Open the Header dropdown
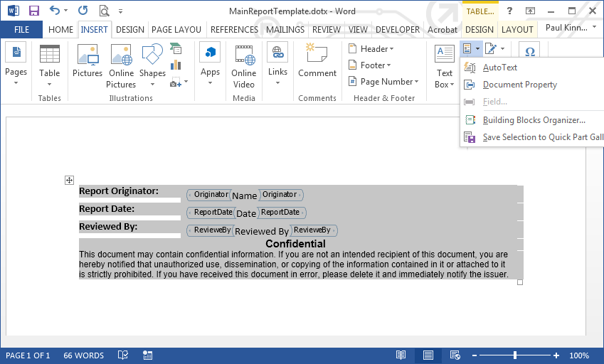The image size is (604, 364). (371, 49)
